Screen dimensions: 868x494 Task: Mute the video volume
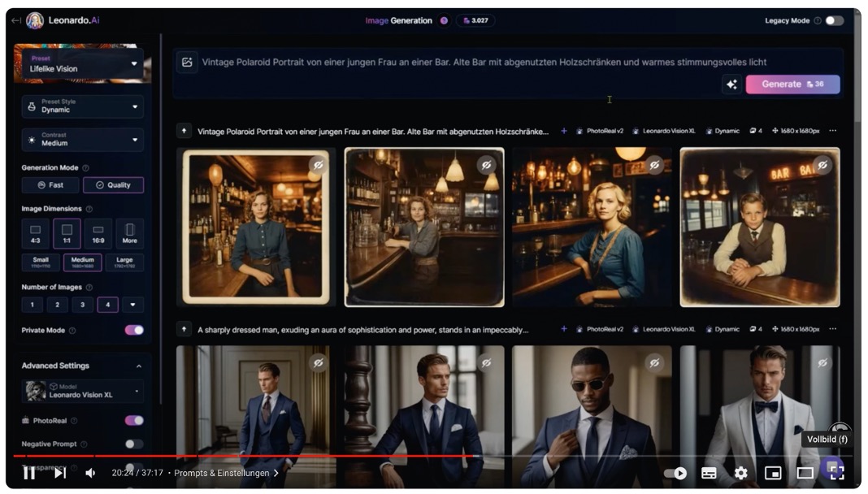pos(90,472)
